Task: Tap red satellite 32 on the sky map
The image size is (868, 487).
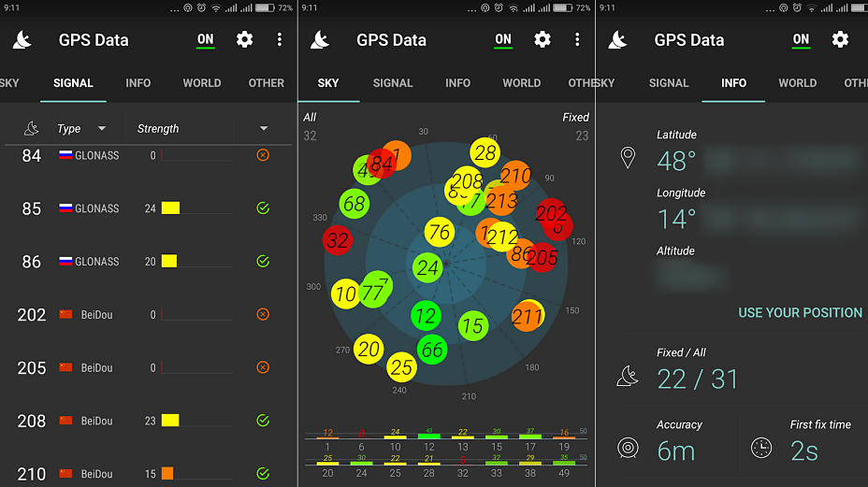Action: [x=338, y=240]
